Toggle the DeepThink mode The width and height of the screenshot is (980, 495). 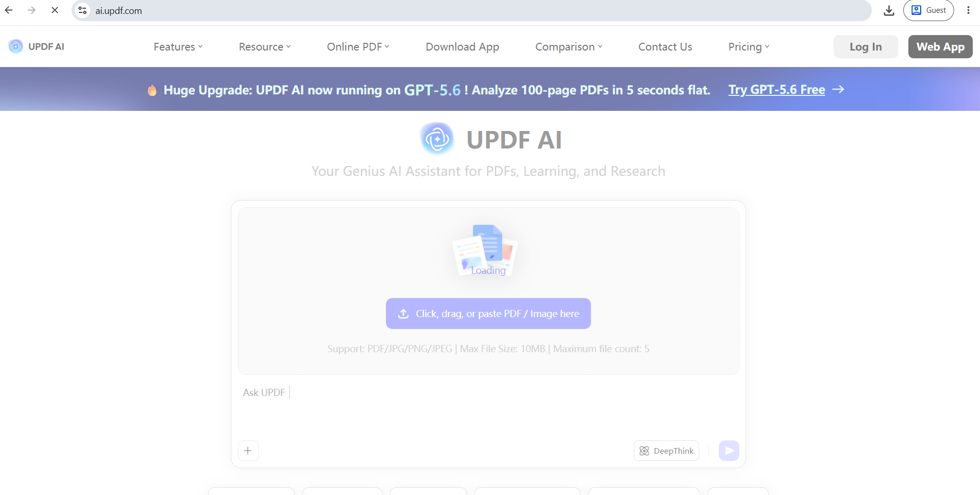coord(666,451)
